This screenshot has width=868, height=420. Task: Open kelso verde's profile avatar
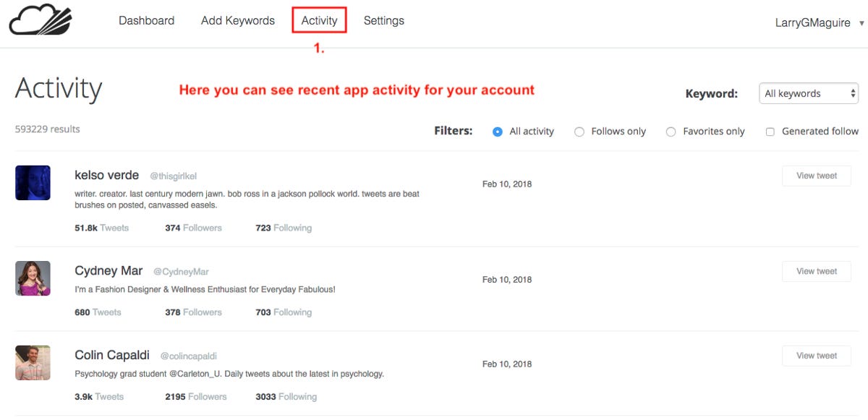pyautogui.click(x=33, y=182)
